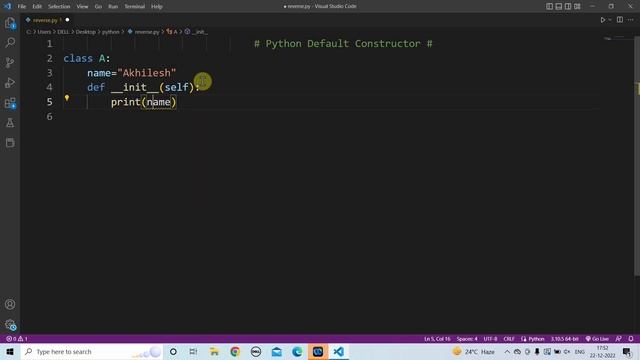
Task: Open the Search view in activity bar
Action: [x=10, y=42]
